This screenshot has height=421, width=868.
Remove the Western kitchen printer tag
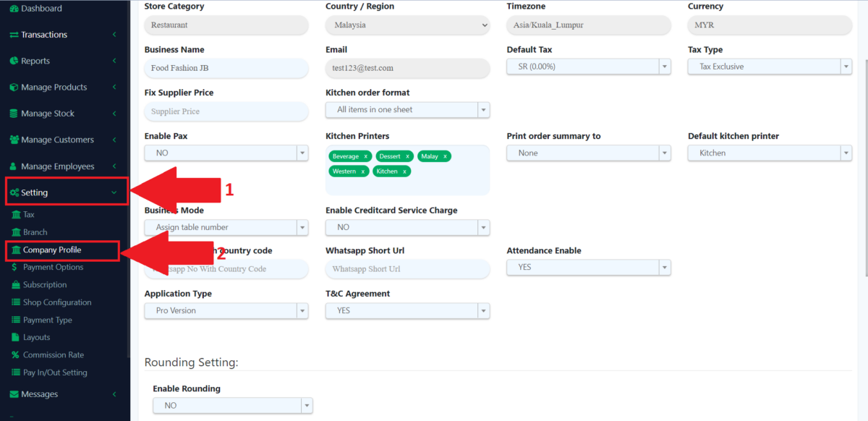click(363, 171)
